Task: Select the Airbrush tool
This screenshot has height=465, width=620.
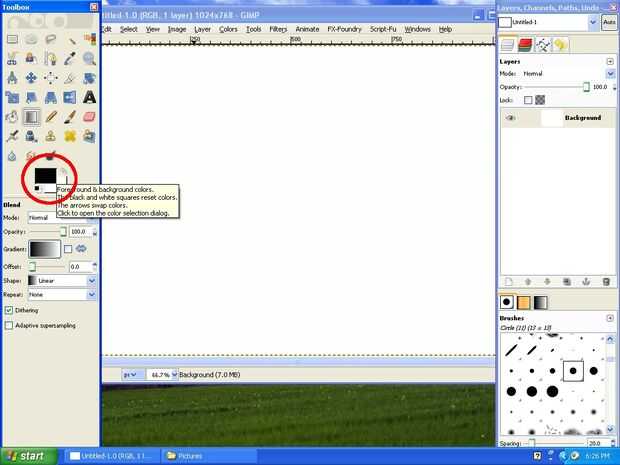Action: point(12,136)
